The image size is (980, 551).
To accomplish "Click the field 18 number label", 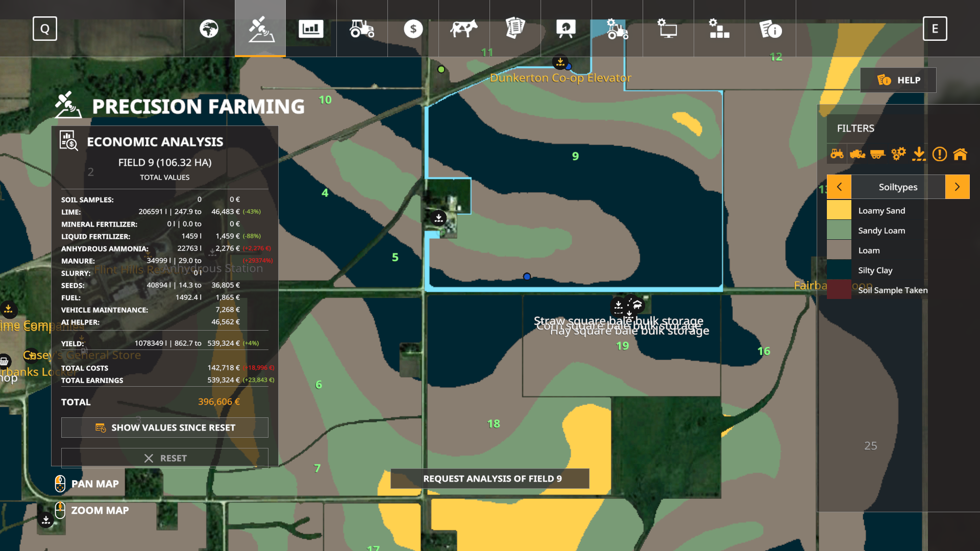I will point(494,424).
